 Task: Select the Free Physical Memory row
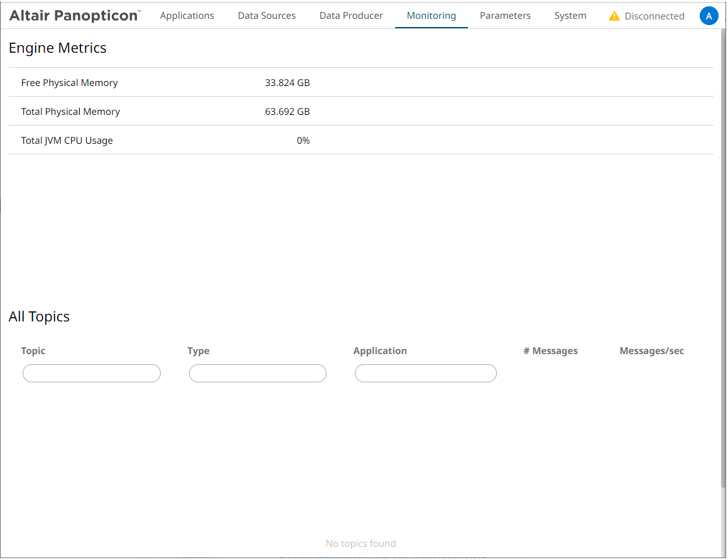(361, 83)
